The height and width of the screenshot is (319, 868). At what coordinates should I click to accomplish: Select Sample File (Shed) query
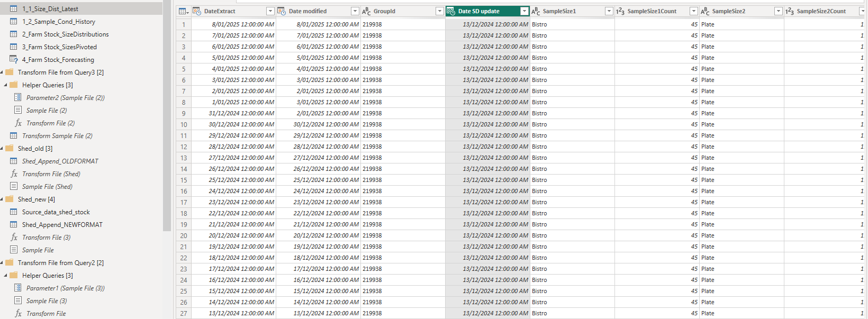point(47,187)
